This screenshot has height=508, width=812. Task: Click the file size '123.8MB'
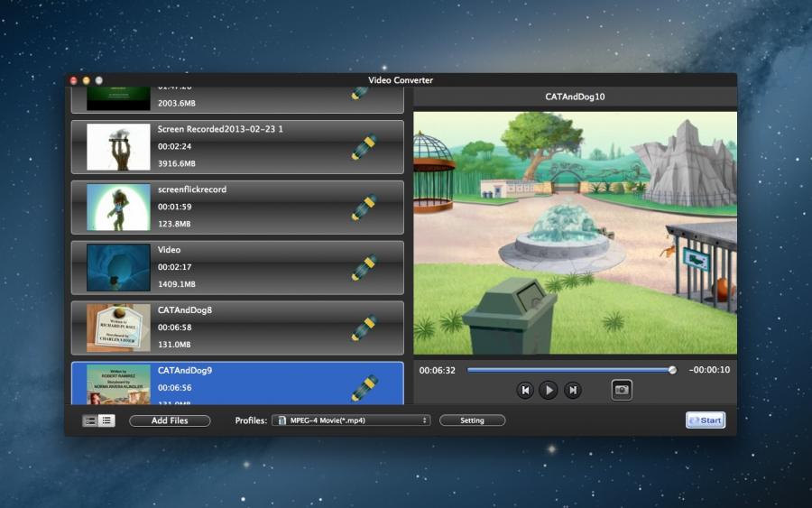[x=174, y=224]
